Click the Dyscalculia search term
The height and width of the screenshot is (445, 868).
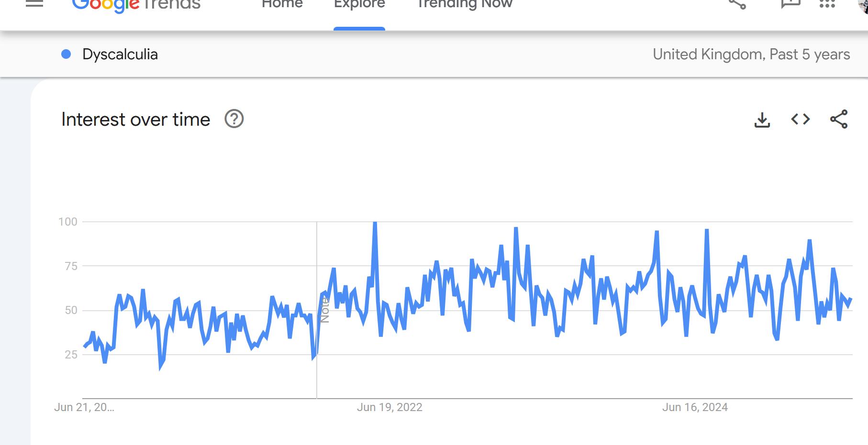pyautogui.click(x=120, y=54)
